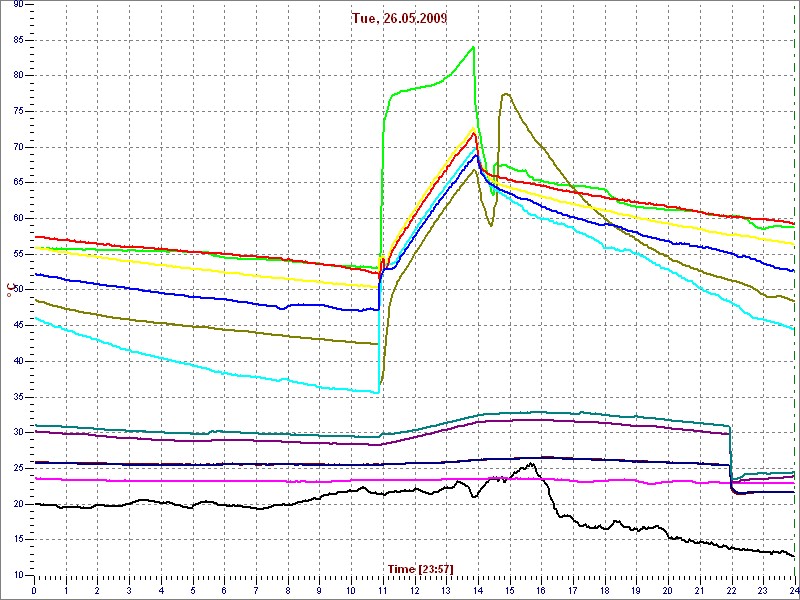Image resolution: width=800 pixels, height=600 pixels.
Task: Click the x-axis tick label 22
Action: pyautogui.click(x=730, y=590)
